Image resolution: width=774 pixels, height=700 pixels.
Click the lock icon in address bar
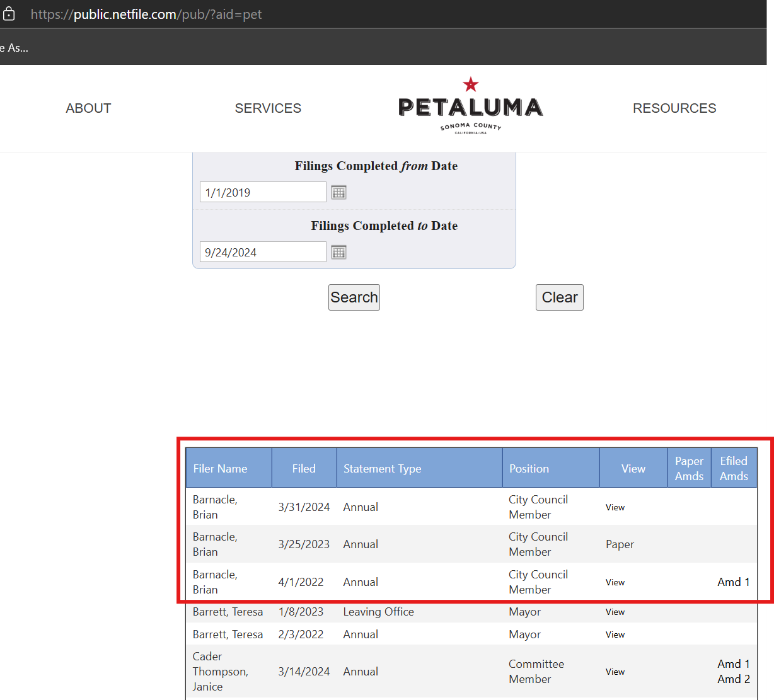click(x=9, y=14)
